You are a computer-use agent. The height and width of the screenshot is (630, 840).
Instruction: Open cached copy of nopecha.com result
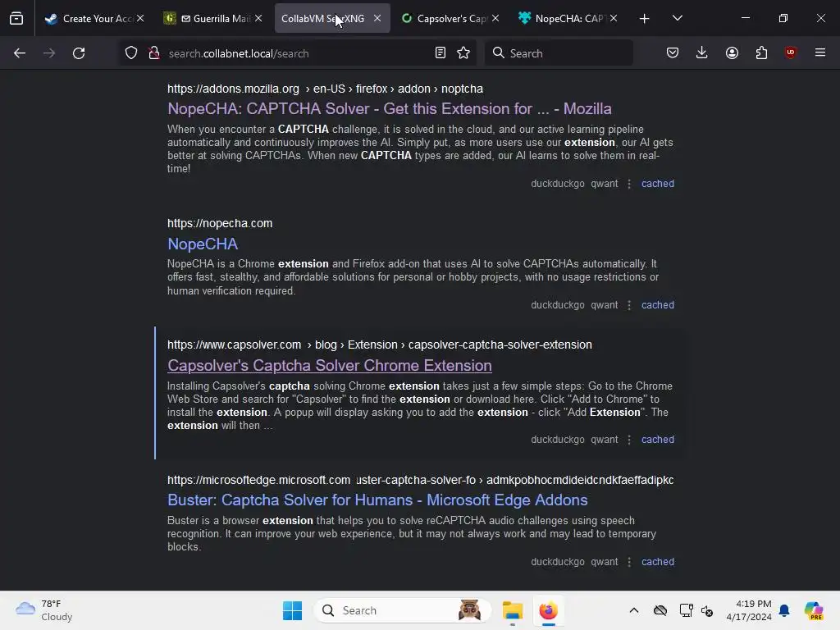tap(658, 305)
